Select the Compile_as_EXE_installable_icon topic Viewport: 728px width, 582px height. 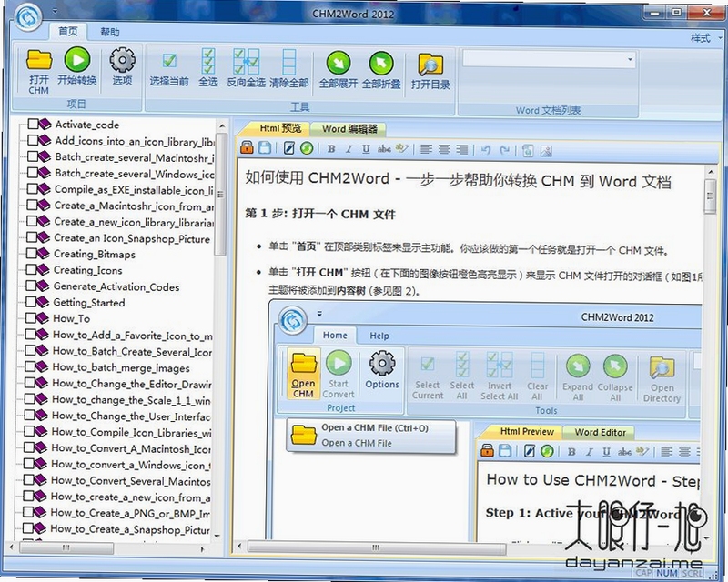(134, 190)
